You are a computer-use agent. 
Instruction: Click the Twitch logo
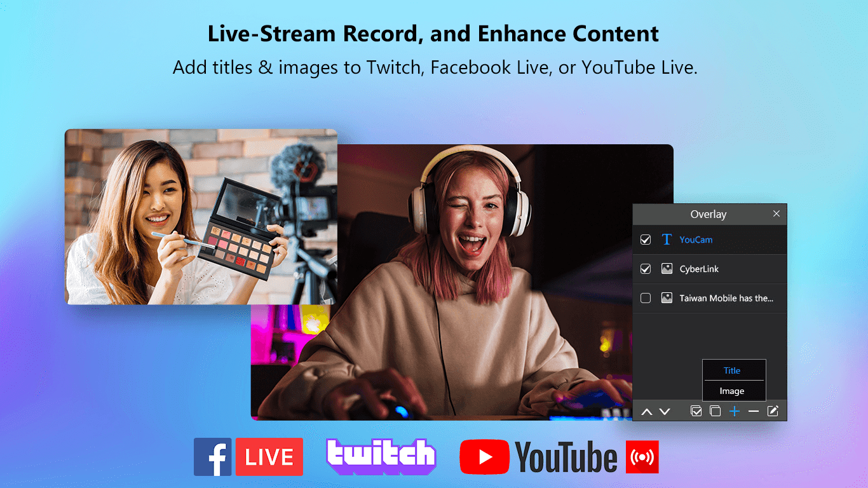point(381,456)
